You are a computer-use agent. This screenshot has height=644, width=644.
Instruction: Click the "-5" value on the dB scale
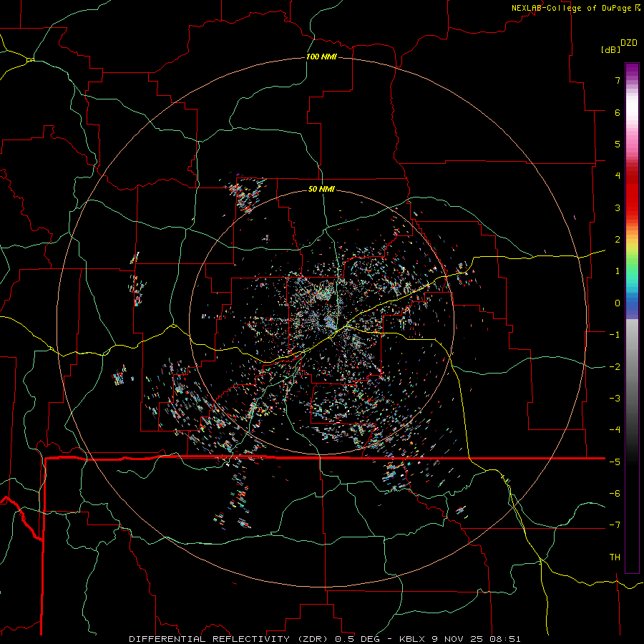point(615,462)
